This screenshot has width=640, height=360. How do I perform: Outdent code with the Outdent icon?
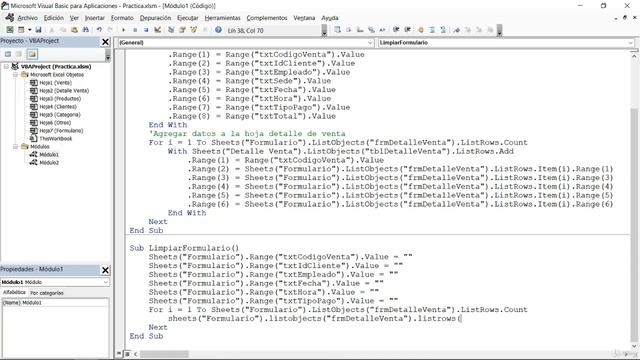pyautogui.click(x=407, y=30)
